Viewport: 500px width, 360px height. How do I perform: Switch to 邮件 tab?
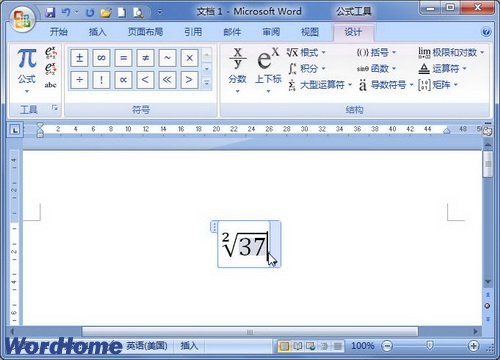click(232, 32)
